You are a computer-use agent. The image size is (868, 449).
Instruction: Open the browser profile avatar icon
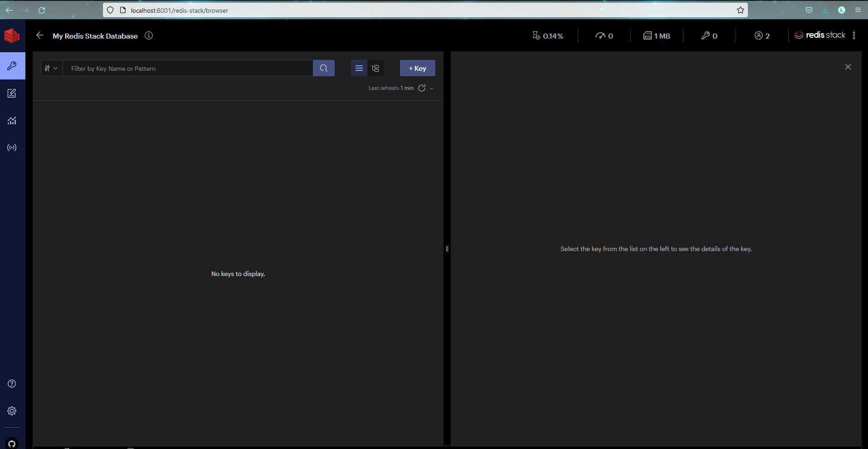tap(842, 10)
